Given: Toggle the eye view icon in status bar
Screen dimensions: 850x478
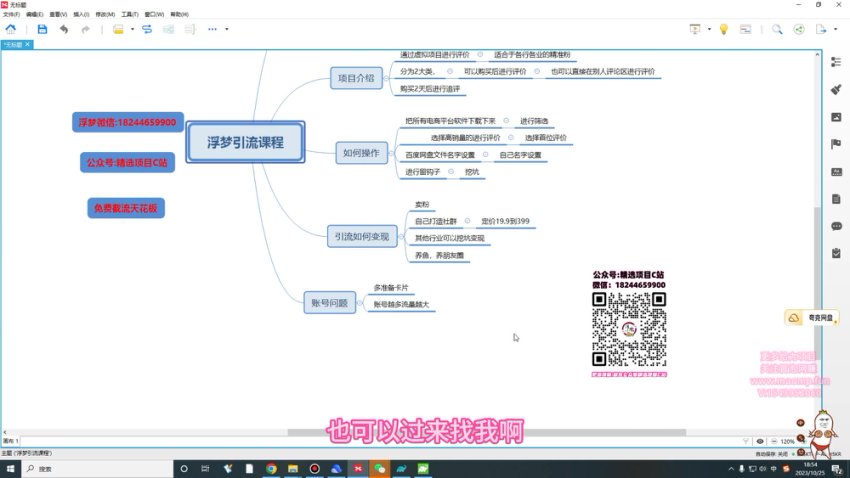Looking at the screenshot, I should point(760,441).
